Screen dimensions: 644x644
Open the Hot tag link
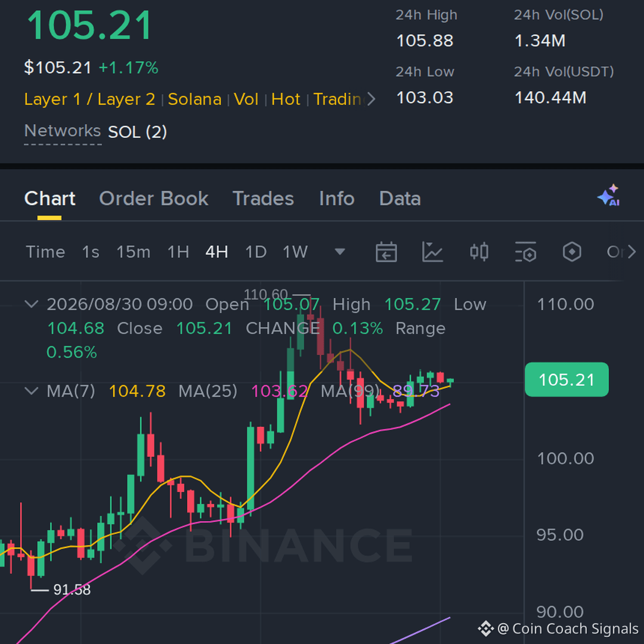pos(286,100)
